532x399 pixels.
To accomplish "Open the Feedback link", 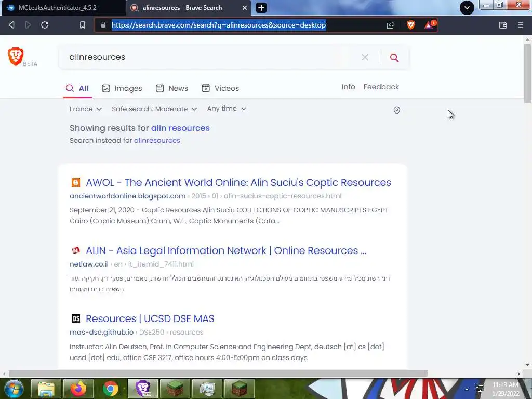I will [x=381, y=87].
